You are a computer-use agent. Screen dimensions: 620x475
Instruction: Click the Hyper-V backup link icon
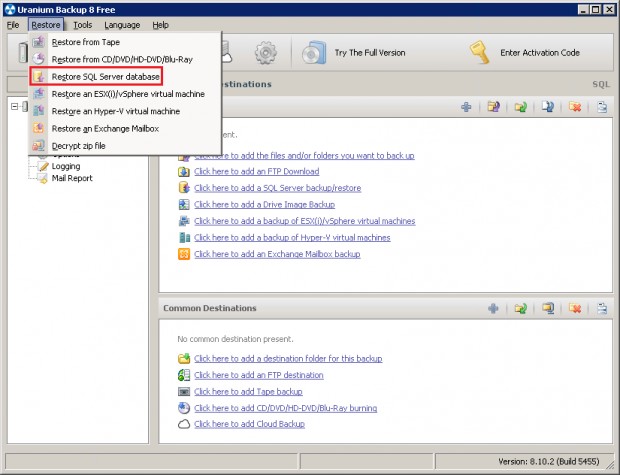click(x=184, y=237)
